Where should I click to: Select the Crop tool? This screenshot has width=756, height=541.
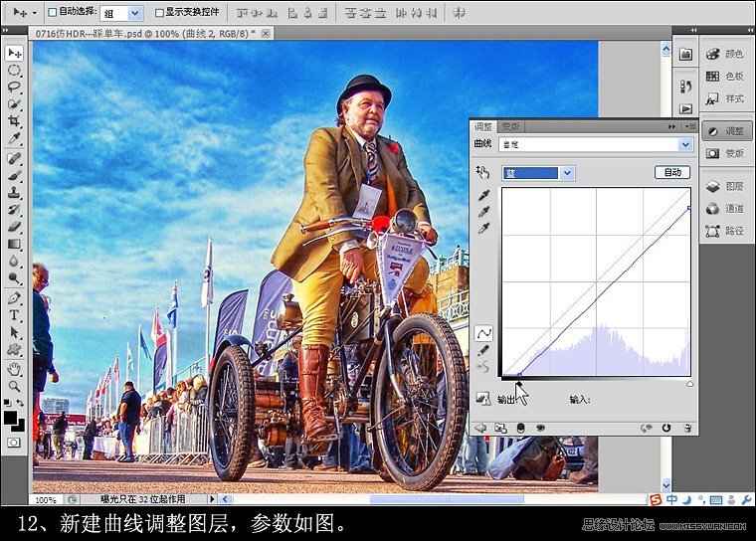click(15, 120)
